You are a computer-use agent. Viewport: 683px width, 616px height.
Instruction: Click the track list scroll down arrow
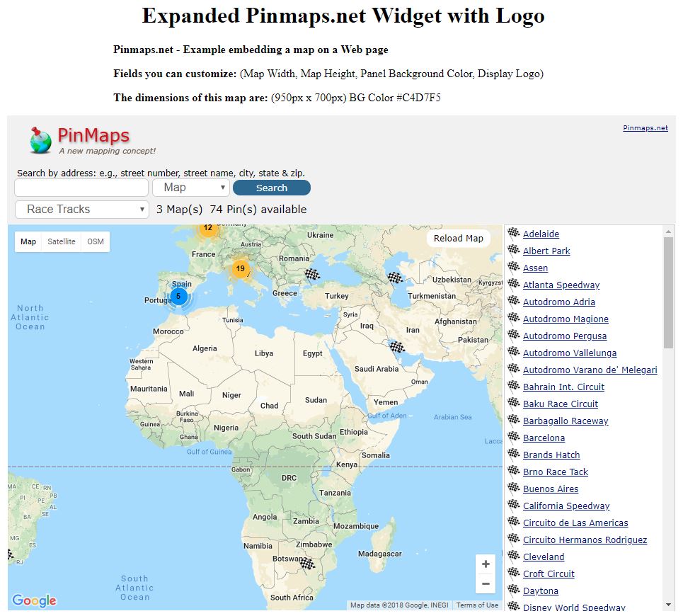point(668,605)
